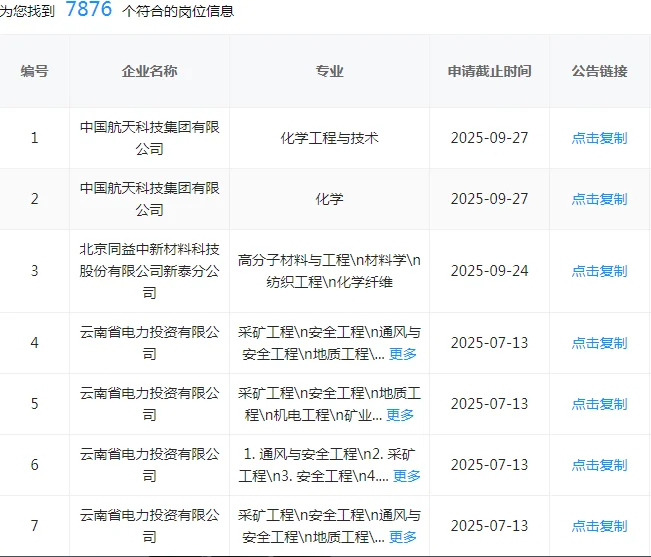Expand 更多 majors in row 6
The height and width of the screenshot is (557, 651).
(x=407, y=476)
